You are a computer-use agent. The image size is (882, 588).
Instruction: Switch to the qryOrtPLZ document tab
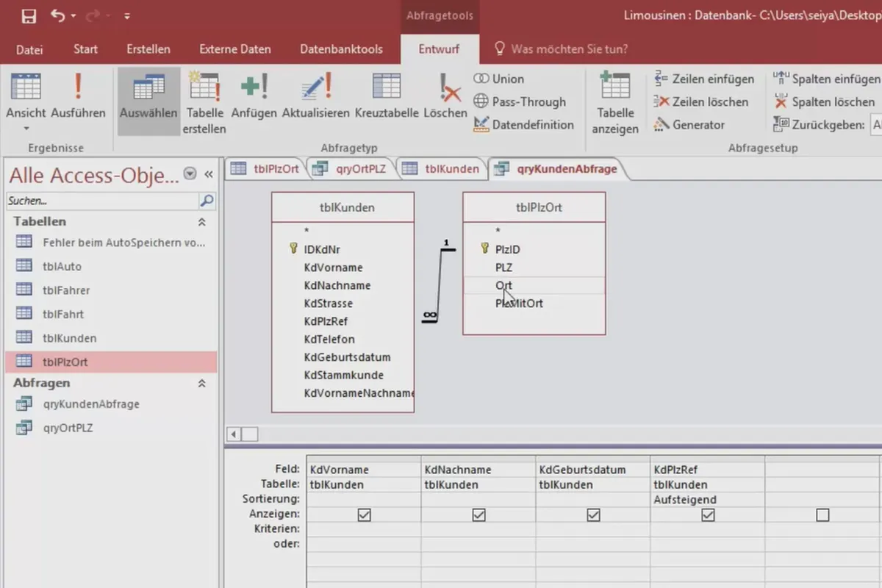[x=351, y=168]
